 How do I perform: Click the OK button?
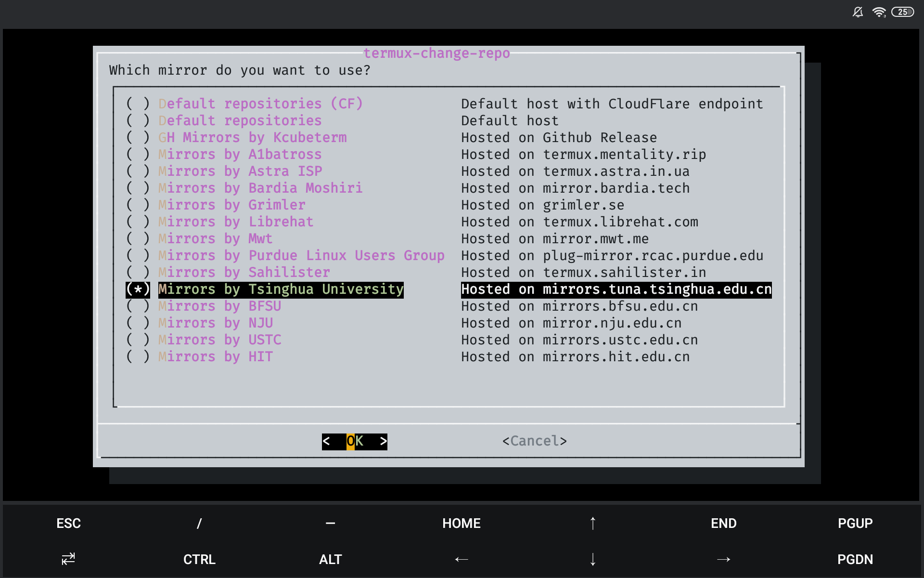[355, 441]
